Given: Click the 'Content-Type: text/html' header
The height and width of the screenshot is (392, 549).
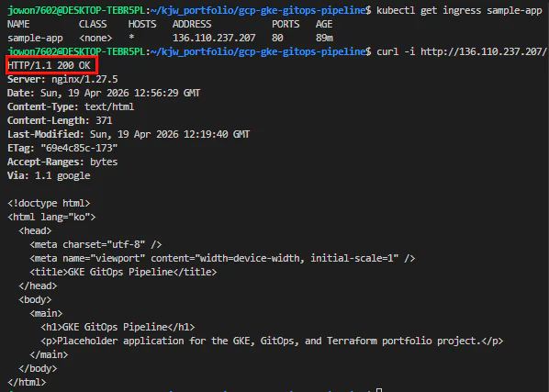Looking at the screenshot, I should [x=71, y=106].
